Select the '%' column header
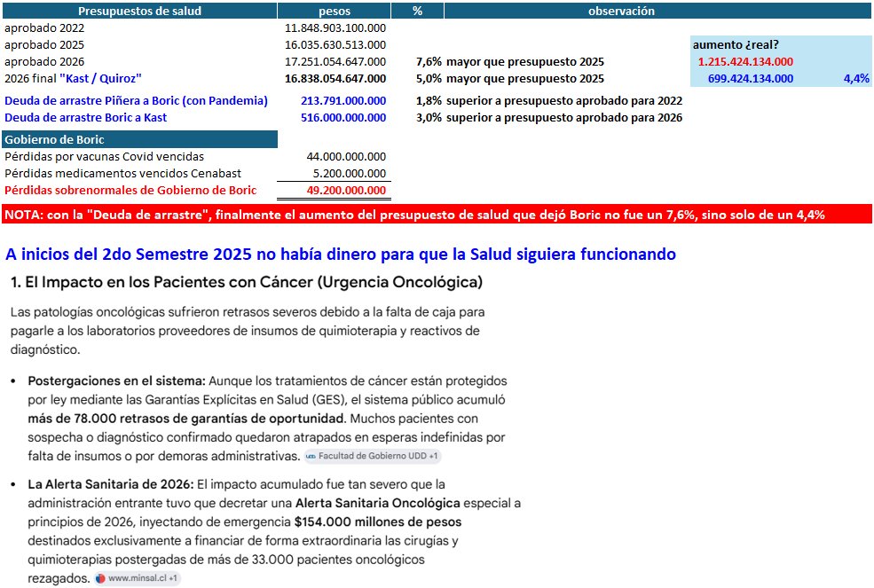Image resolution: width=874 pixels, height=588 pixels. click(418, 11)
